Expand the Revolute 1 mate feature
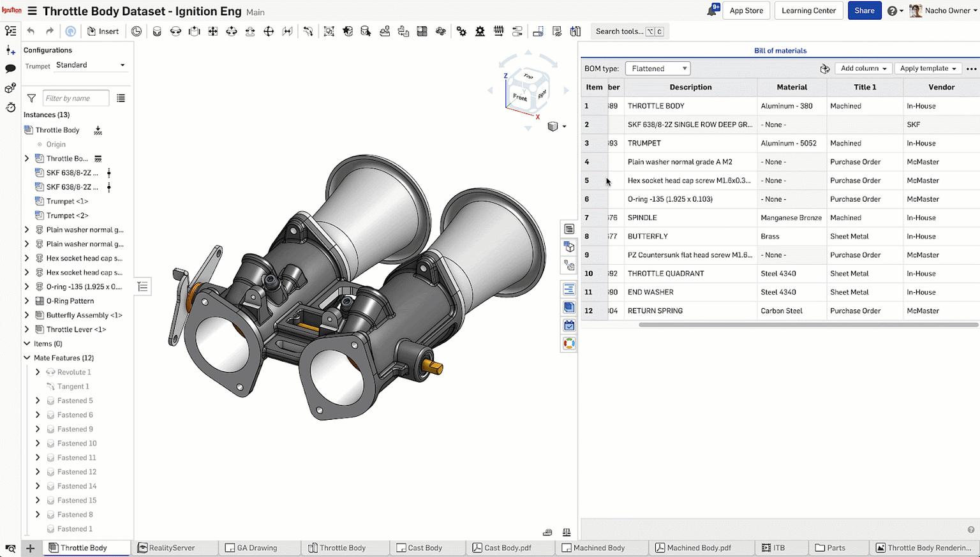Screen dimensions: 980x557 click(38, 372)
